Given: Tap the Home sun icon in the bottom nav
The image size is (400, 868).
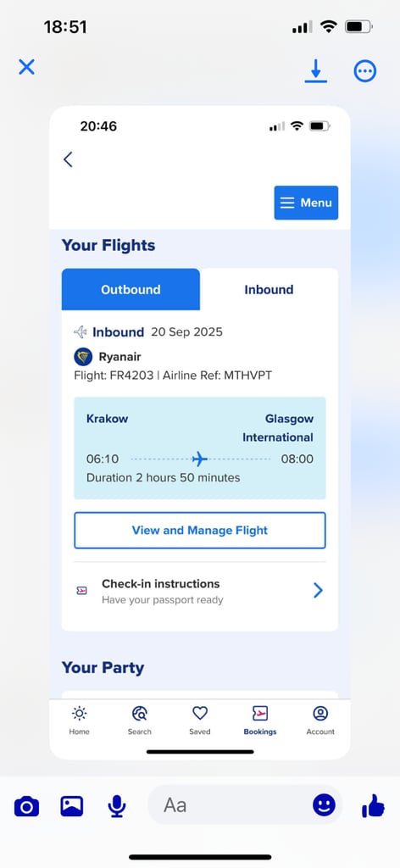Looking at the screenshot, I should (x=79, y=721).
